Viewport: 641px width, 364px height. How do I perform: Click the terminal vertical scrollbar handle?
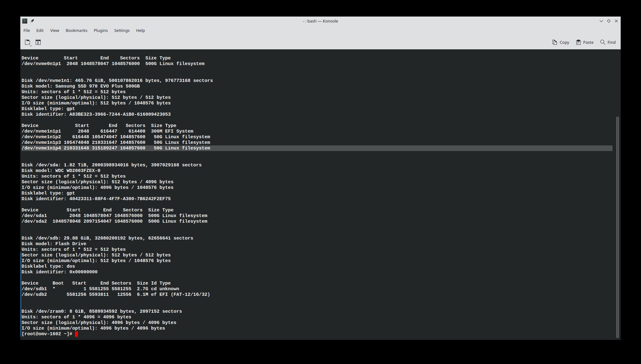click(x=617, y=227)
